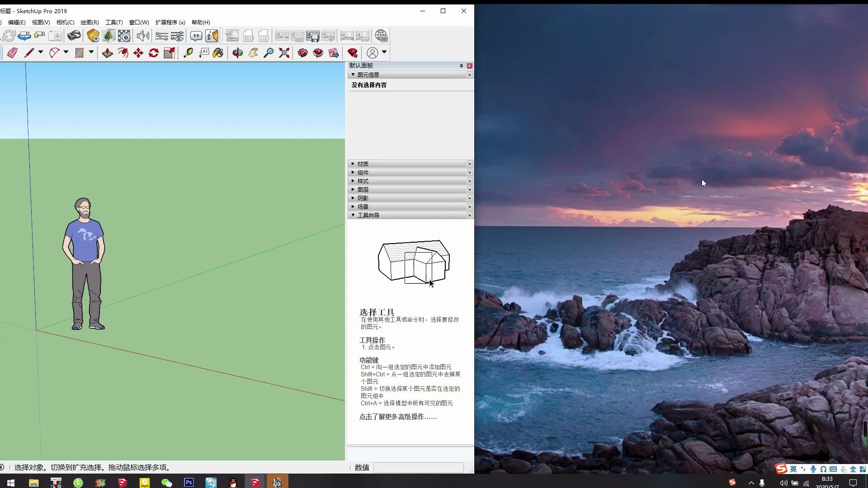Open the 相机(C) menu
868x488 pixels.
(65, 22)
